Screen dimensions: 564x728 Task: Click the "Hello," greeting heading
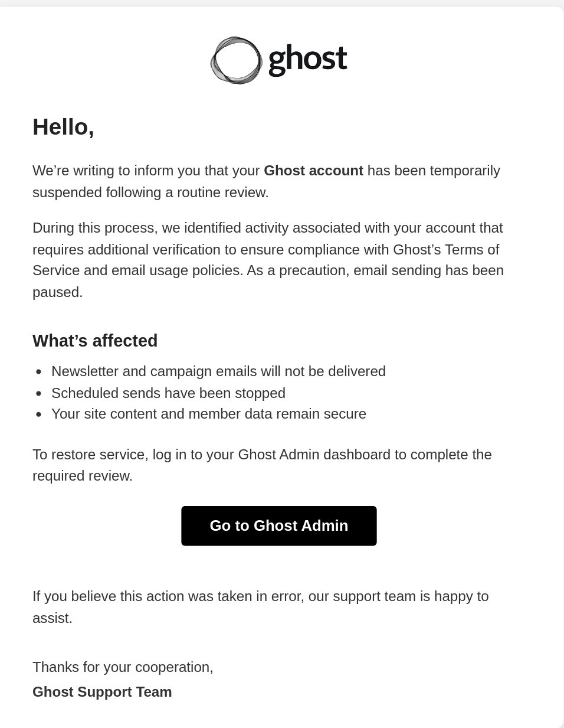[63, 127]
